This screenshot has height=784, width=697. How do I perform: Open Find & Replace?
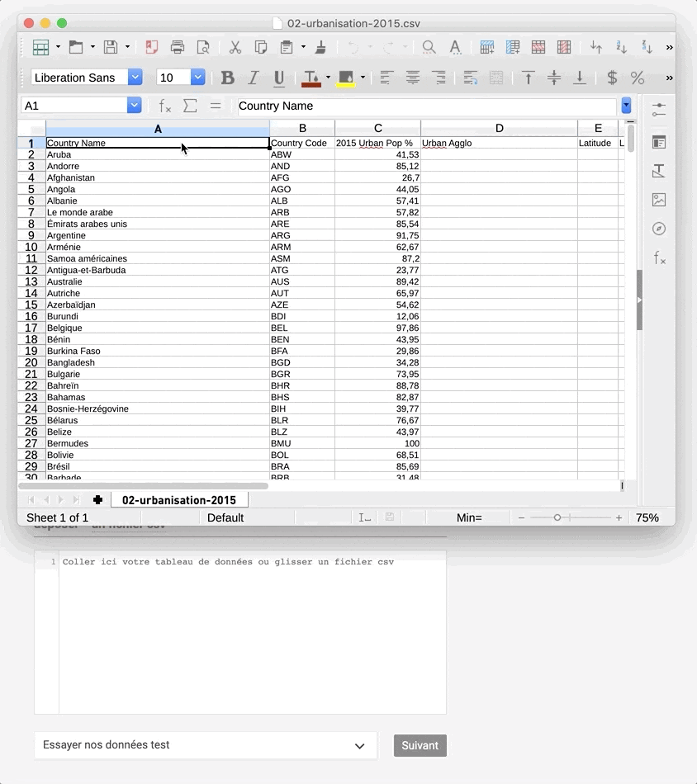coord(429,48)
